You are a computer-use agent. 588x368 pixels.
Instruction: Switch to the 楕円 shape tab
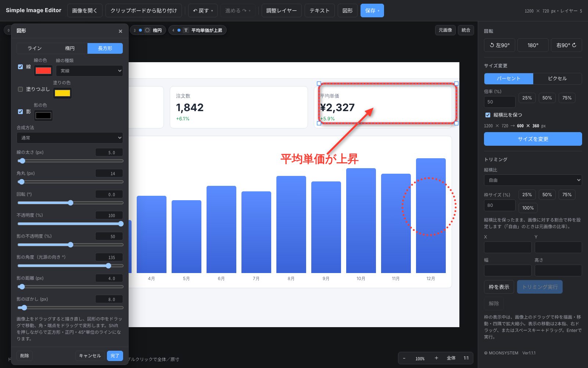(70, 48)
